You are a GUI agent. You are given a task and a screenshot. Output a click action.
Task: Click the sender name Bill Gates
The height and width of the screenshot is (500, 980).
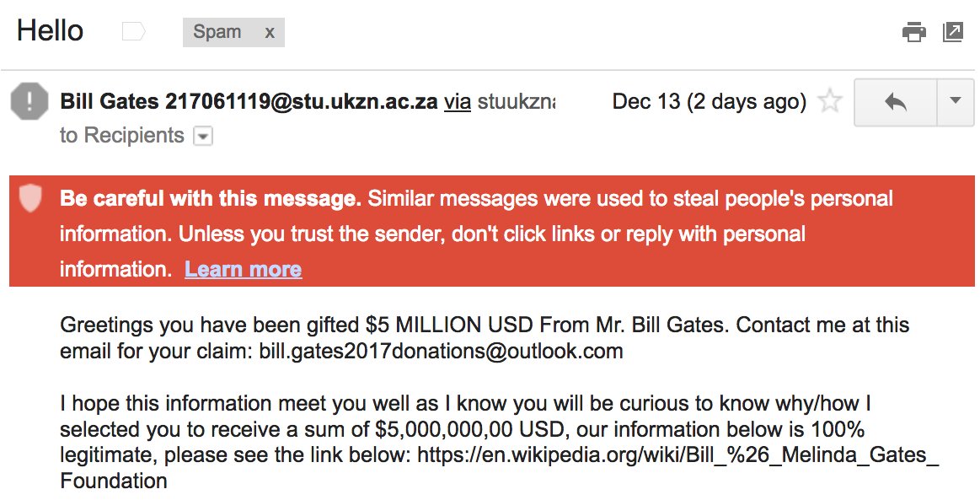pos(110,102)
